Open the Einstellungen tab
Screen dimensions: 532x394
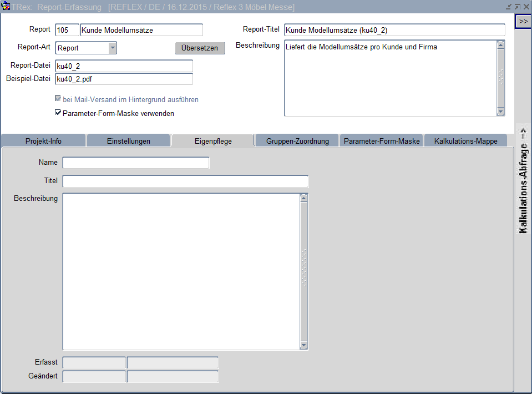128,141
